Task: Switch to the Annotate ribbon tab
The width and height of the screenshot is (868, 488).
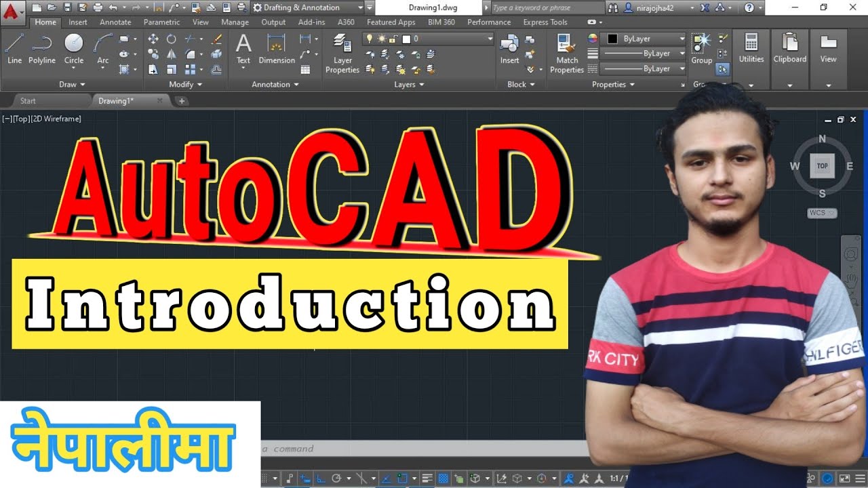Action: (x=115, y=22)
